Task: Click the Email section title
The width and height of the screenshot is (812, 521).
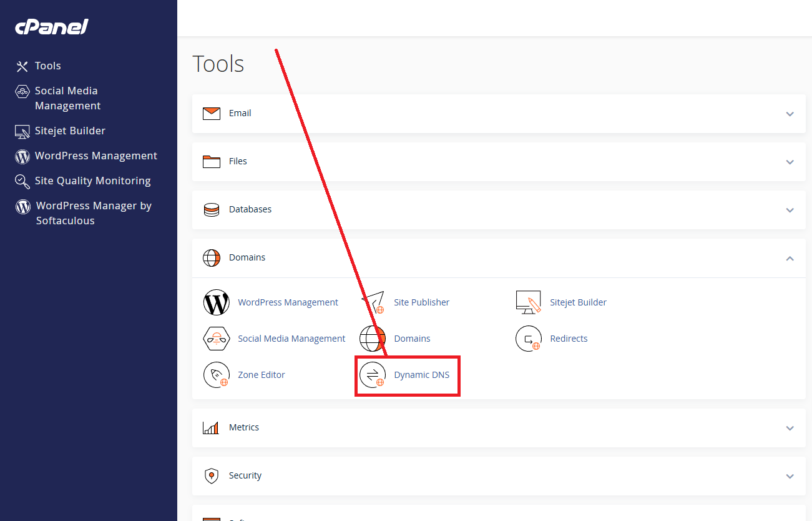Action: pyautogui.click(x=240, y=114)
